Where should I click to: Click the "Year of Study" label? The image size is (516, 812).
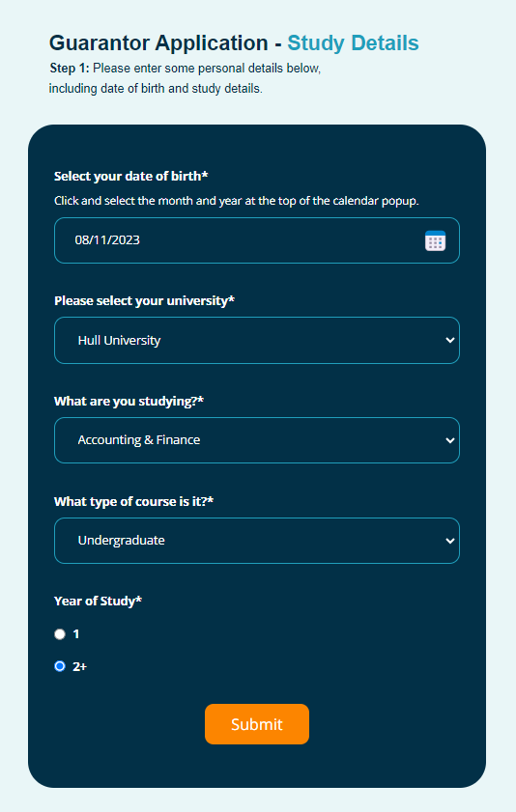pos(98,601)
